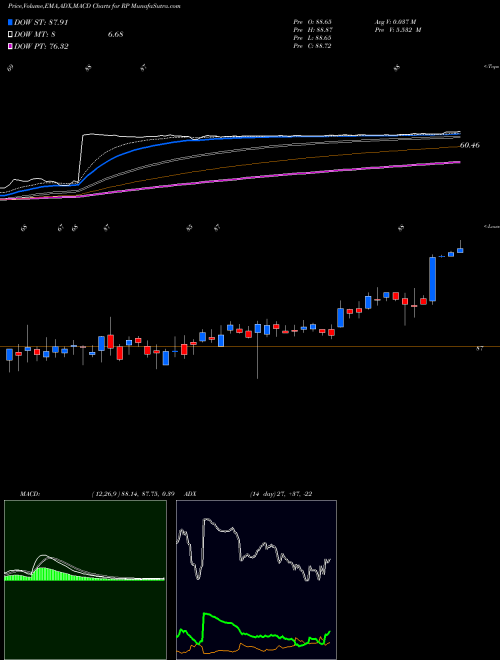Select the 'DOW PT: 76.32' legend text

(41, 46)
